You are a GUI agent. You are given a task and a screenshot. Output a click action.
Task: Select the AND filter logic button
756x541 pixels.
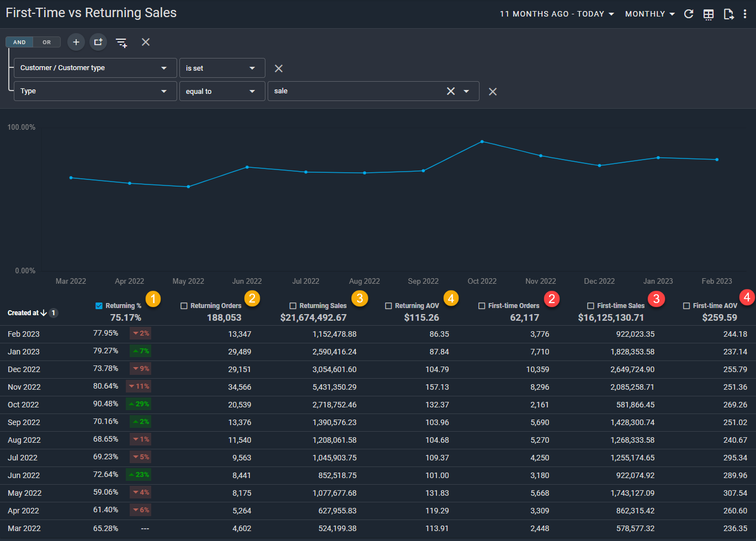coord(19,42)
